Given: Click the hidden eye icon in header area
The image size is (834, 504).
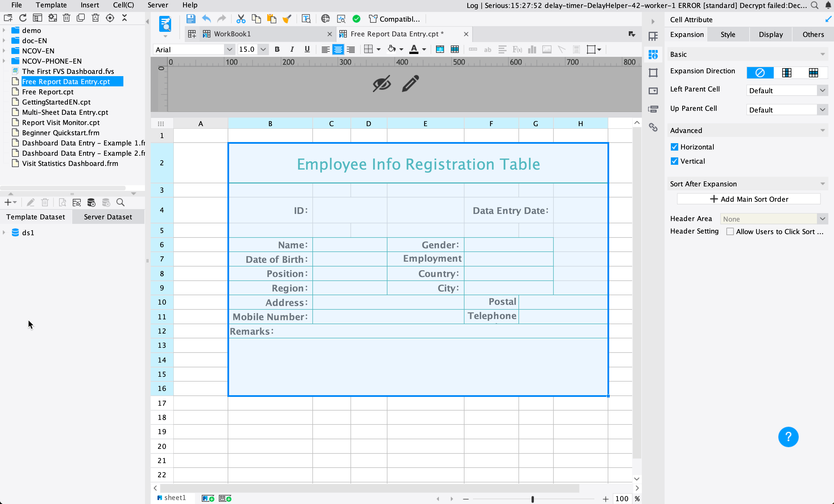Looking at the screenshot, I should click(x=381, y=84).
